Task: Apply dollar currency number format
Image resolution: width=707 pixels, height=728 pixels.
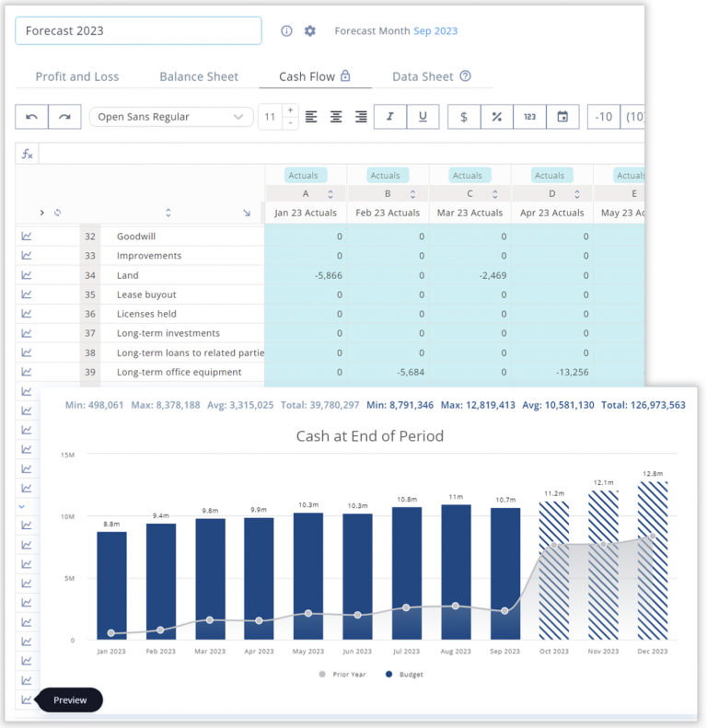Action: tap(464, 117)
